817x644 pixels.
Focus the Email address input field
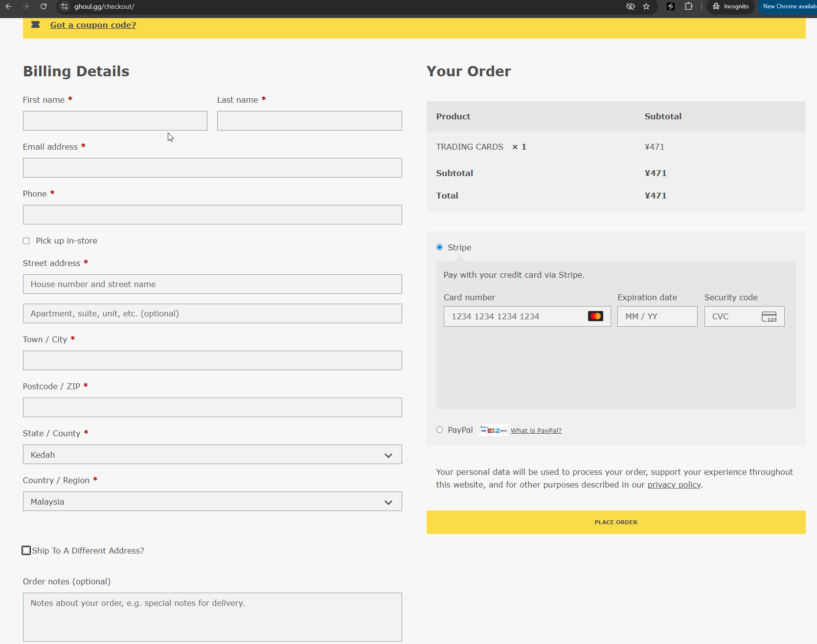click(212, 168)
